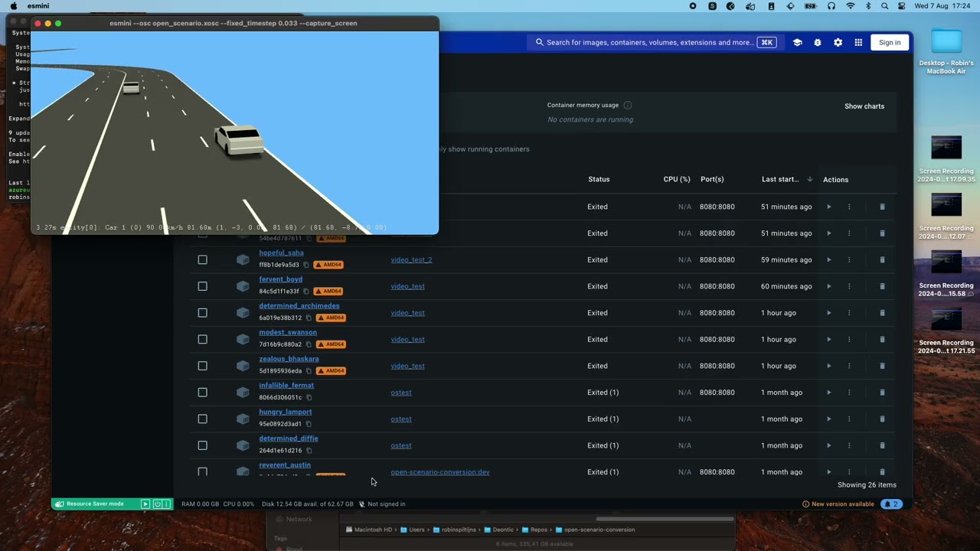Open more actions for infallible_fermat

pos(849,393)
